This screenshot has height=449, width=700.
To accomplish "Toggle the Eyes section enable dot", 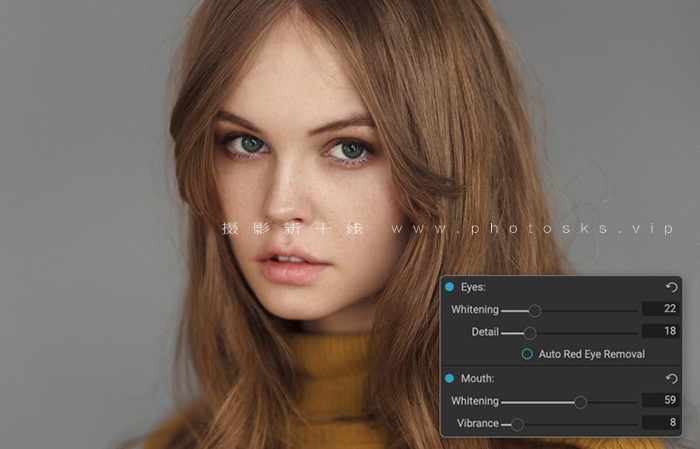I will pyautogui.click(x=450, y=287).
